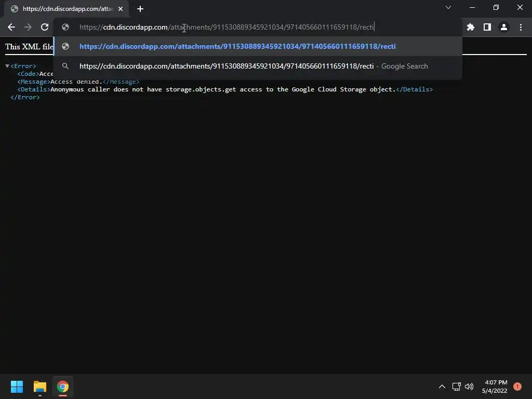Close the Chrome window
This screenshot has width=532, height=399.
coord(520,7)
